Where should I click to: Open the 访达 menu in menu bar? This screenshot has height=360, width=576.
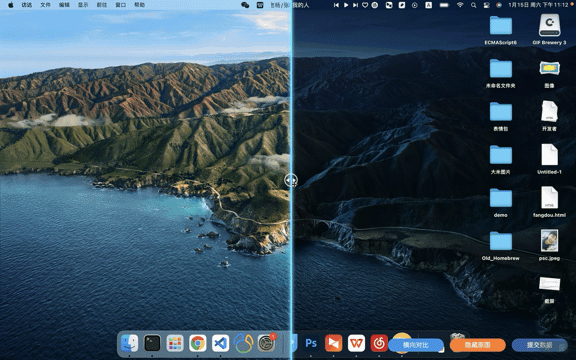coord(27,5)
